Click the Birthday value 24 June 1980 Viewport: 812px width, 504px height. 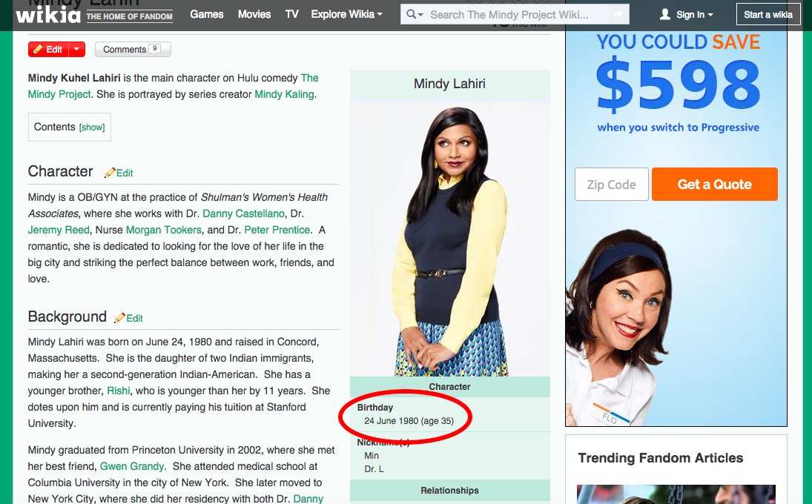click(409, 421)
